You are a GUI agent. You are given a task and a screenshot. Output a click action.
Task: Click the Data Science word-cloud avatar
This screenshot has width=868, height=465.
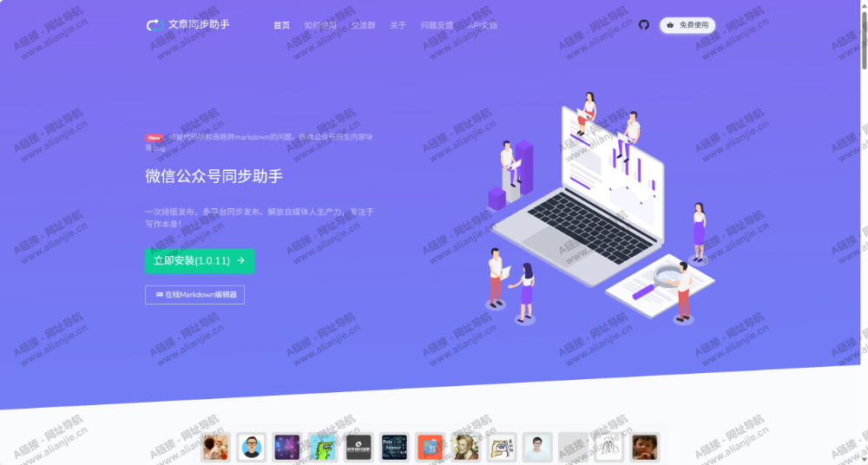pyautogui.click(x=395, y=448)
